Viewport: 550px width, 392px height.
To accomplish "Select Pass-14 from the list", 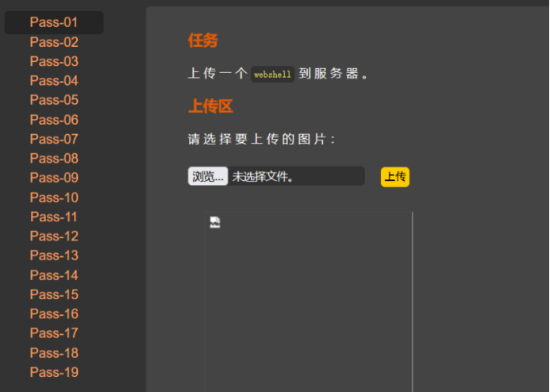I will click(54, 275).
